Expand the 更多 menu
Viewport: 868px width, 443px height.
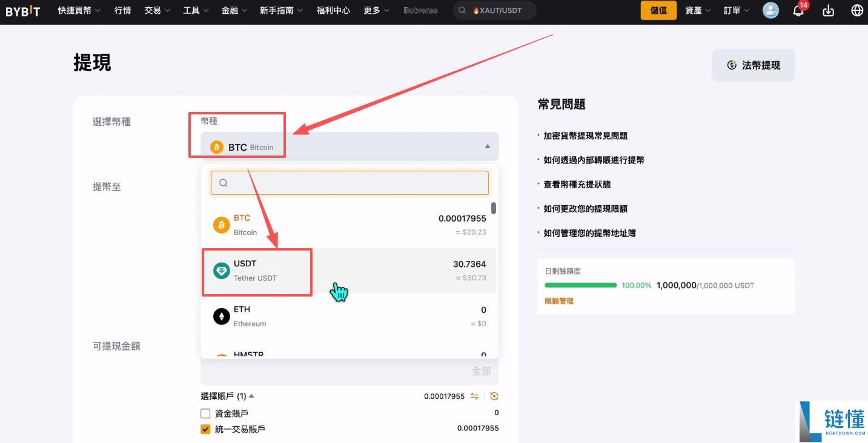click(377, 10)
